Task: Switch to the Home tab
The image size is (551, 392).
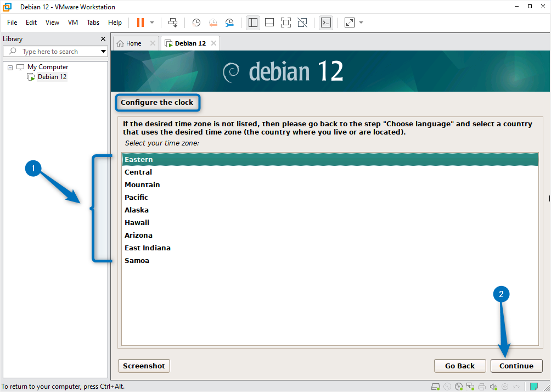Action: (132, 42)
